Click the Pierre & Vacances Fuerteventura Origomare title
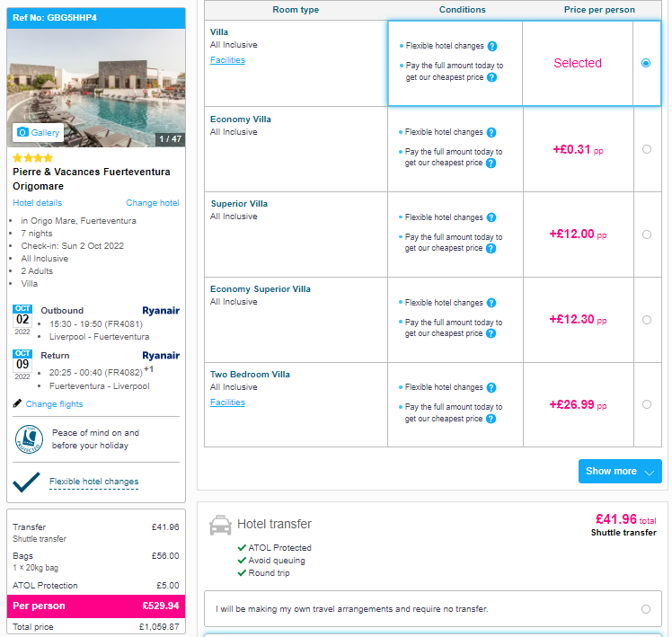672x637 pixels. (x=92, y=179)
